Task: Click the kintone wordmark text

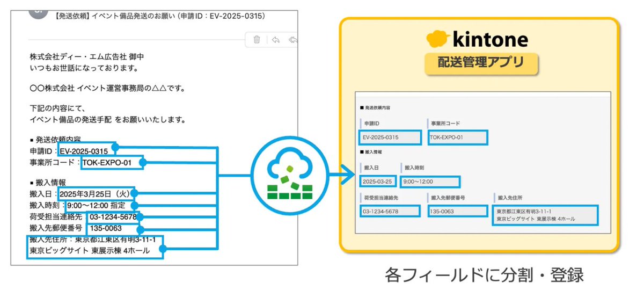Action: pyautogui.click(x=490, y=39)
